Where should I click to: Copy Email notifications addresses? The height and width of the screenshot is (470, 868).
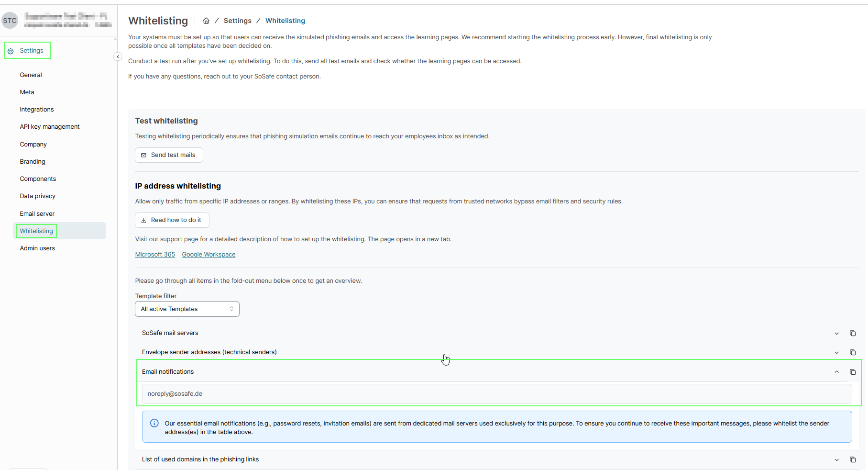click(x=852, y=372)
